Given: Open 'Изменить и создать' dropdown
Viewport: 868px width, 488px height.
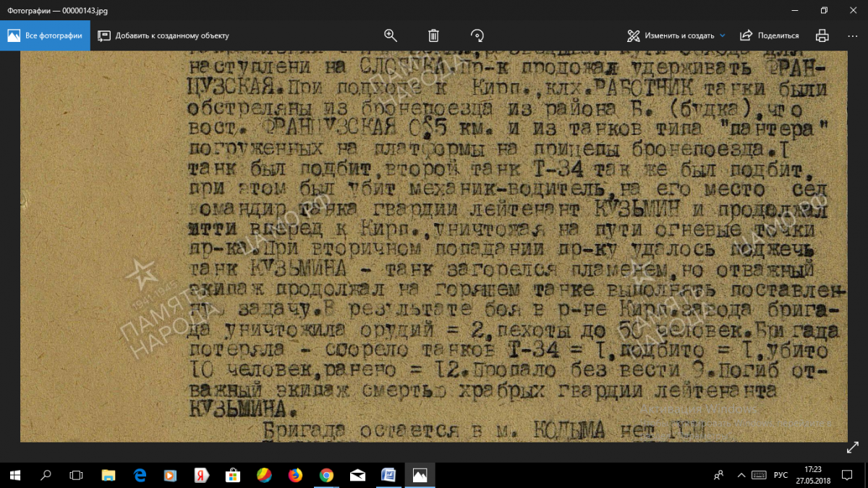Looking at the screenshot, I should 676,35.
